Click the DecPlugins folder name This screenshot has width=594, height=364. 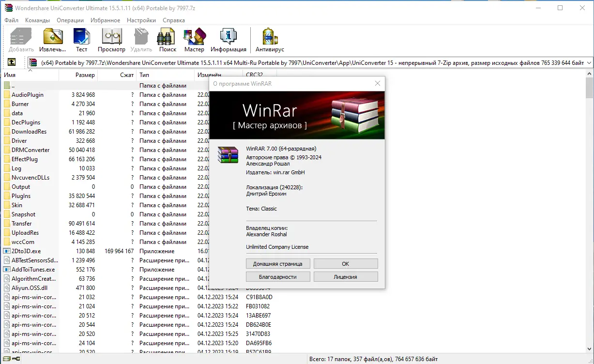pos(26,122)
